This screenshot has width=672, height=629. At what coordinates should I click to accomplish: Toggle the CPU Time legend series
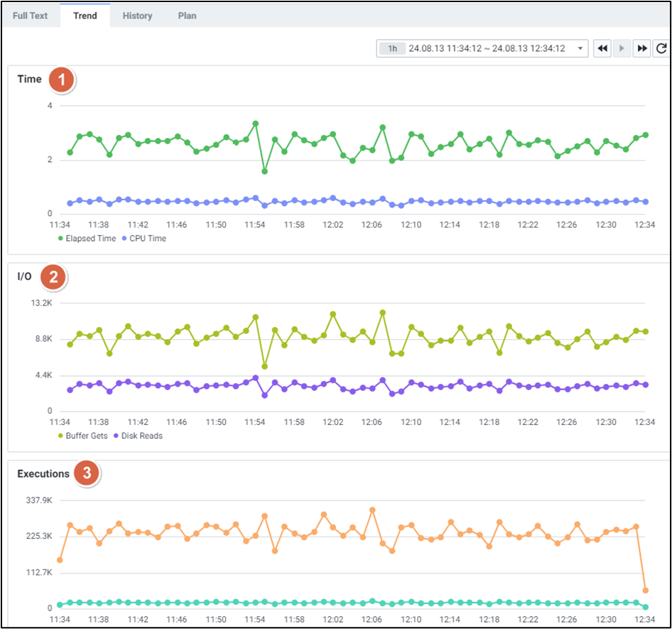tap(144, 239)
